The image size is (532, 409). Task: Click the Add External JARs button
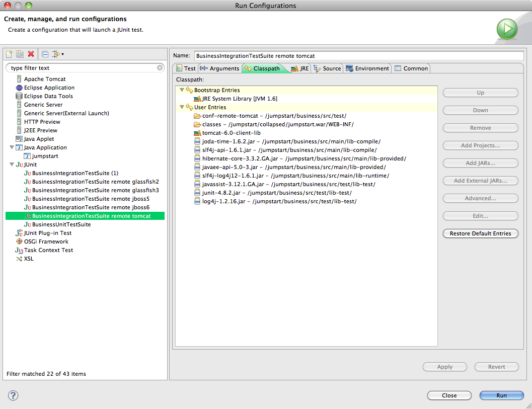(481, 181)
